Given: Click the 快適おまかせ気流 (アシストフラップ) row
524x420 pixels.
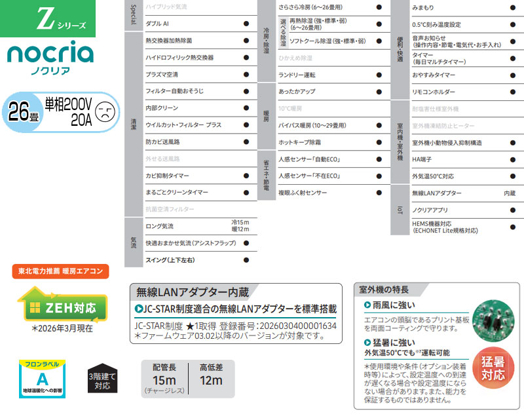Looking at the screenshot, I should [x=201, y=243].
